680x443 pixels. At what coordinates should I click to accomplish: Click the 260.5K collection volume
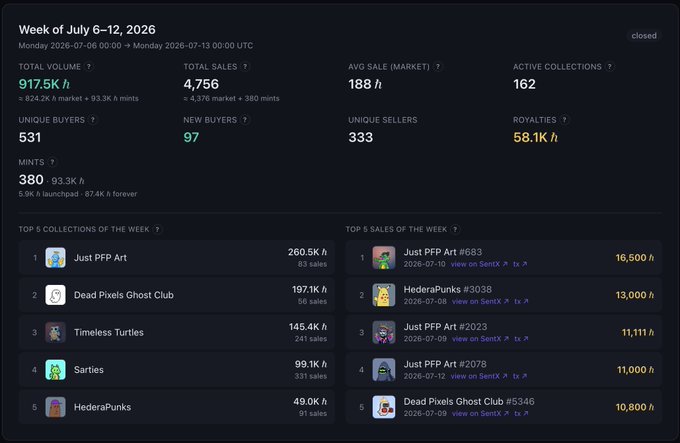coord(307,252)
